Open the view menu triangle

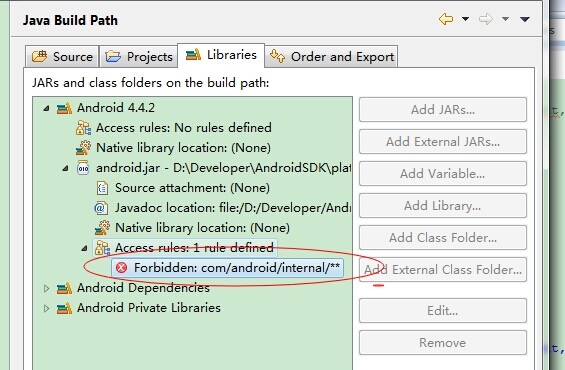point(525,19)
